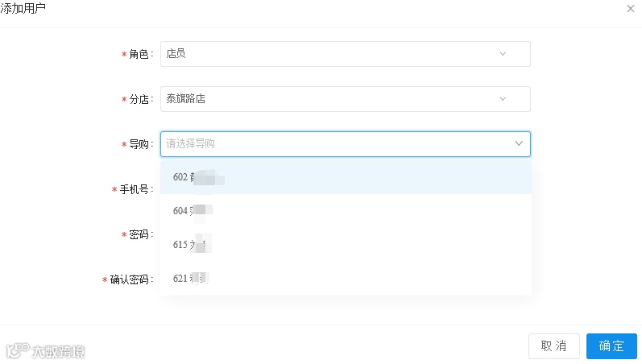The height and width of the screenshot is (364, 642).
Task: Open the 分店 dropdown showing 泰旗路店
Action: 345,99
